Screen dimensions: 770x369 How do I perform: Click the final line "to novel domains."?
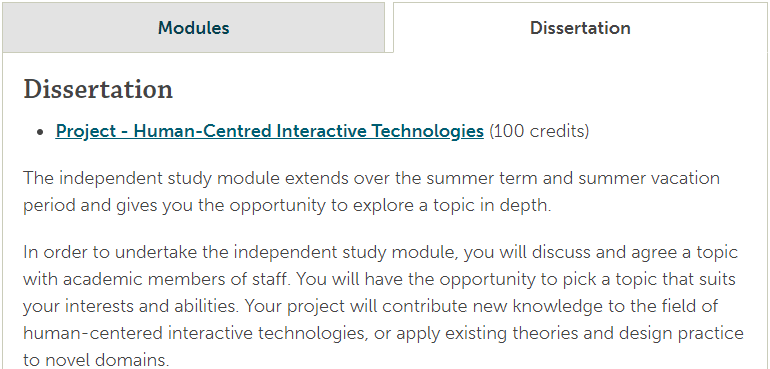click(96, 360)
